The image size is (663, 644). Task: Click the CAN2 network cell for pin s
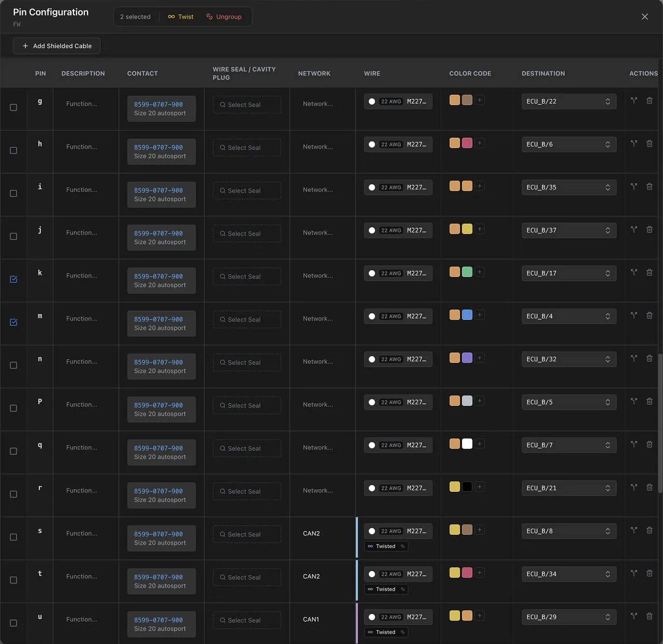pyautogui.click(x=311, y=534)
